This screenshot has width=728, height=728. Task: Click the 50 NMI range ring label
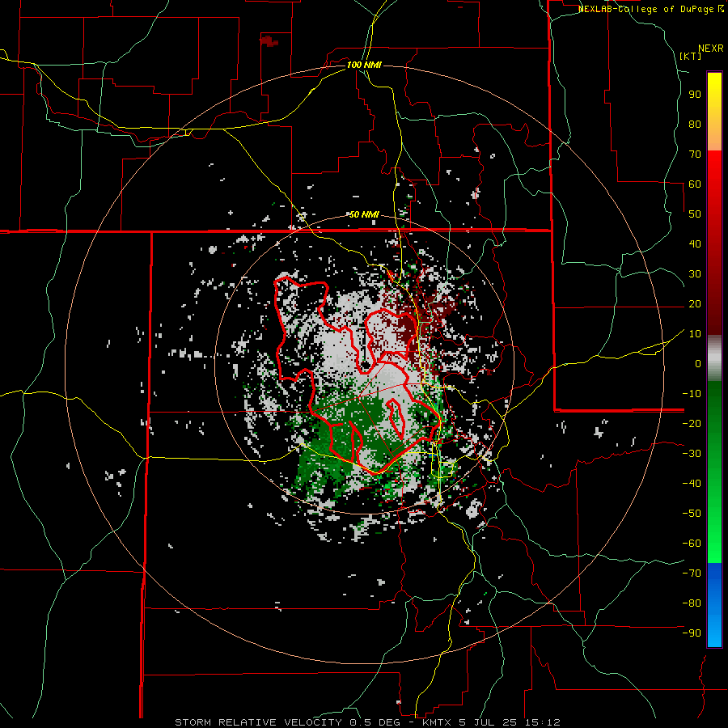(x=364, y=214)
